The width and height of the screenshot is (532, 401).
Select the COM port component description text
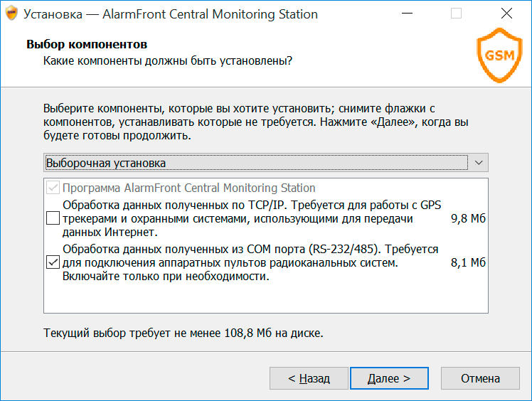(x=250, y=262)
